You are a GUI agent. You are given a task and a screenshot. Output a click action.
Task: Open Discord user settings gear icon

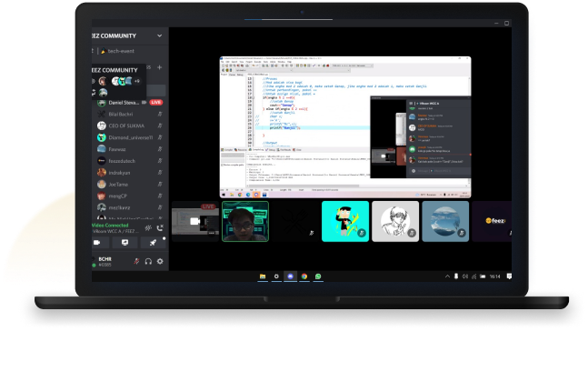[x=160, y=261]
